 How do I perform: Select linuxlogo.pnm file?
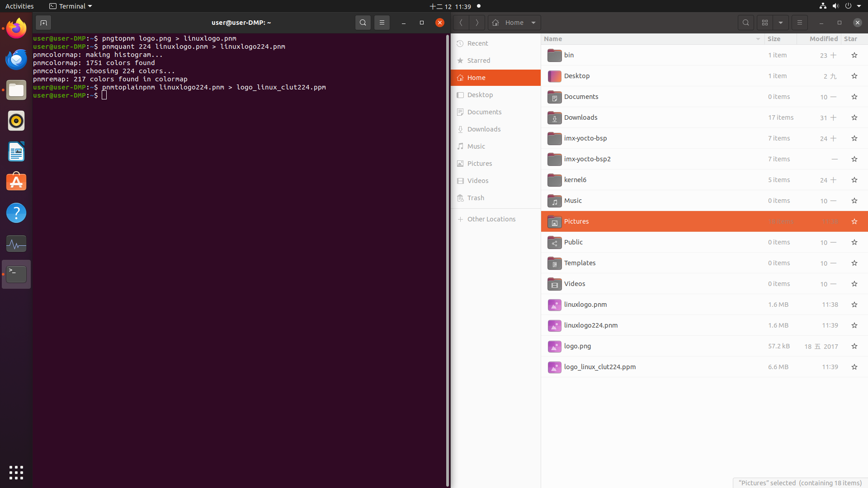704,305
